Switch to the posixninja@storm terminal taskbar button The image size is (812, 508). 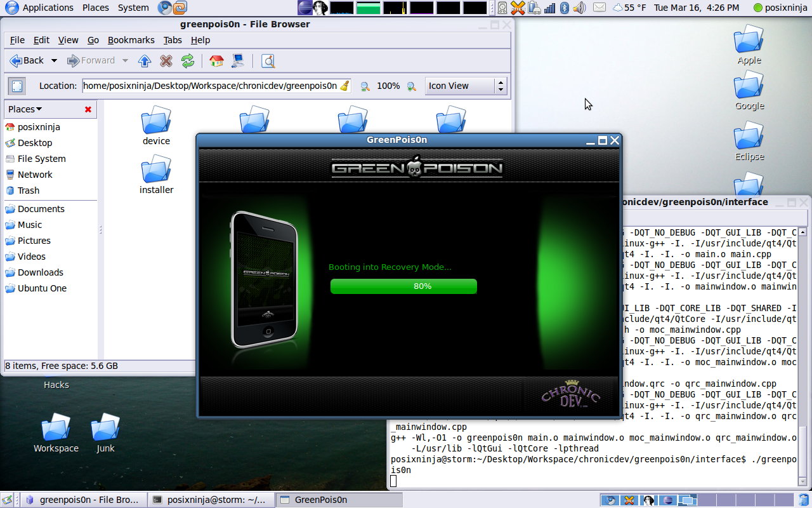213,500
